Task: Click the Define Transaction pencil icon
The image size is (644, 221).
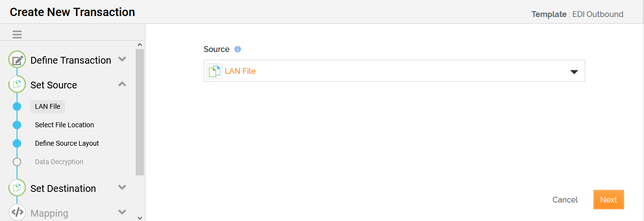Action: (17, 60)
